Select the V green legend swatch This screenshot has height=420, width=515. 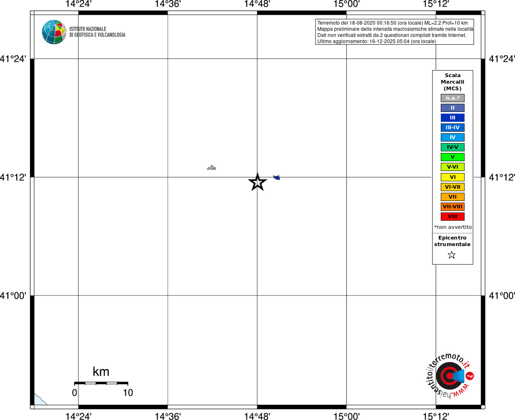(x=453, y=157)
